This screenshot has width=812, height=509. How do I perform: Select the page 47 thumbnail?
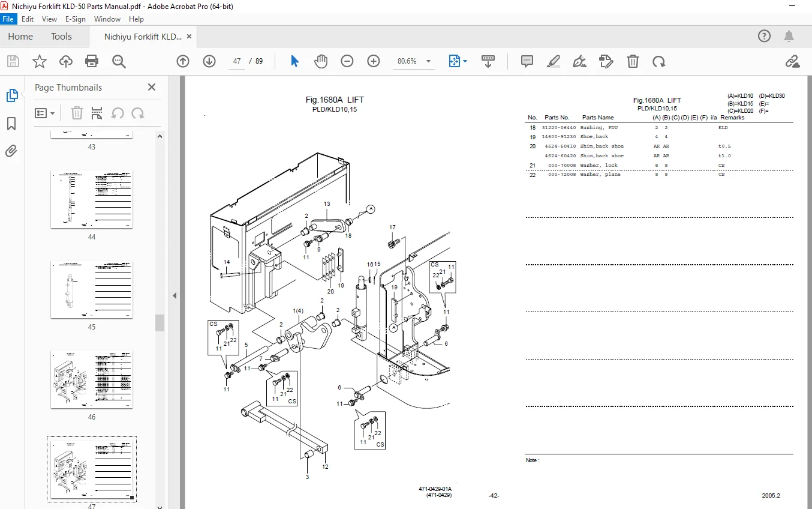92,470
